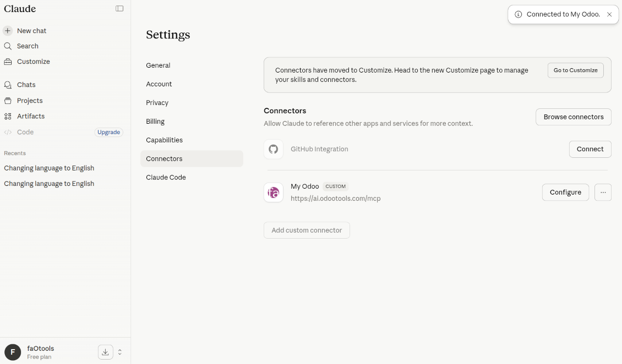This screenshot has width=622, height=364.
Task: Open recent chat Changing language to English
Action: click(49, 168)
